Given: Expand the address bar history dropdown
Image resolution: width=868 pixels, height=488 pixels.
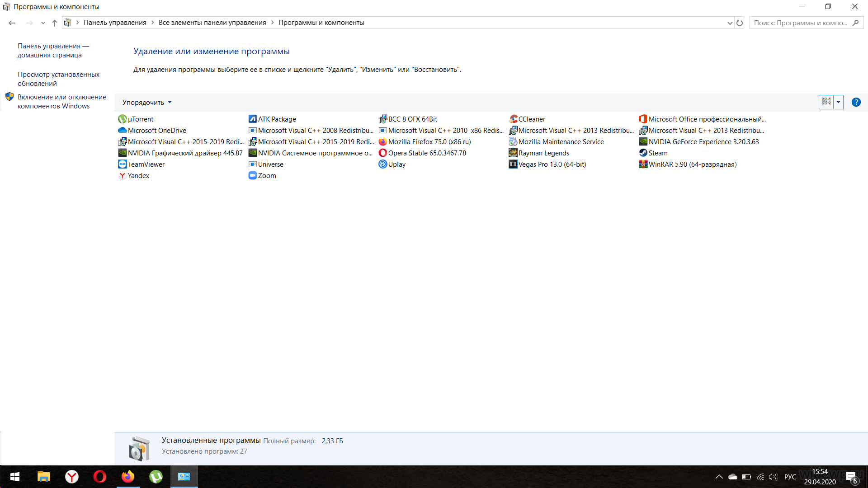Looking at the screenshot, I should point(730,23).
